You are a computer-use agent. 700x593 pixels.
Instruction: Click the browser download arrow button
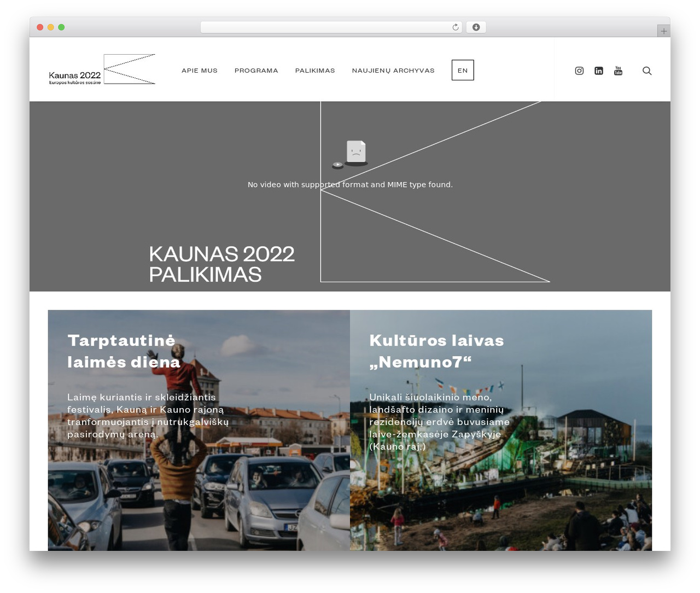pyautogui.click(x=476, y=27)
